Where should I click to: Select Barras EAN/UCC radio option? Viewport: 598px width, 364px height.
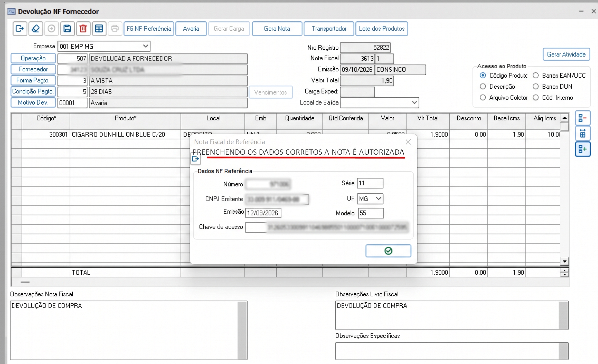(535, 76)
